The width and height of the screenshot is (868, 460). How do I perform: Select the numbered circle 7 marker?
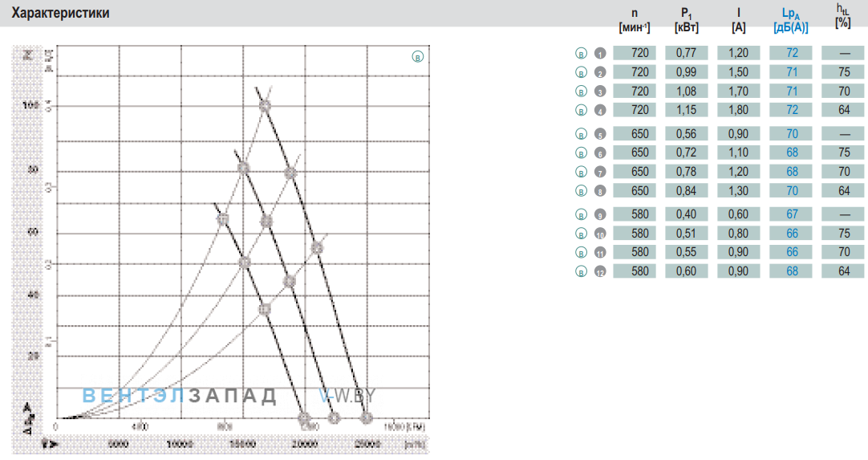pyautogui.click(x=600, y=173)
